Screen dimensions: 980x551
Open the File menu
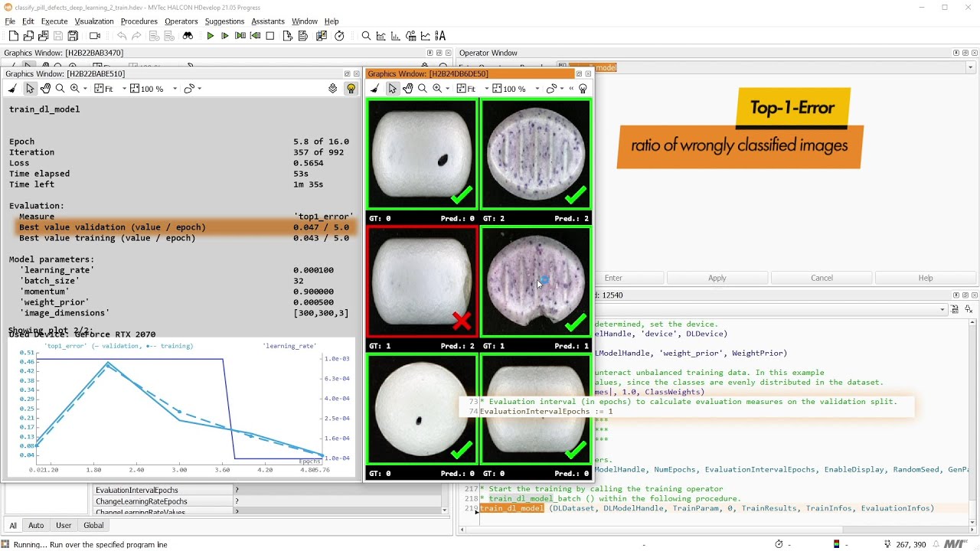(x=10, y=21)
